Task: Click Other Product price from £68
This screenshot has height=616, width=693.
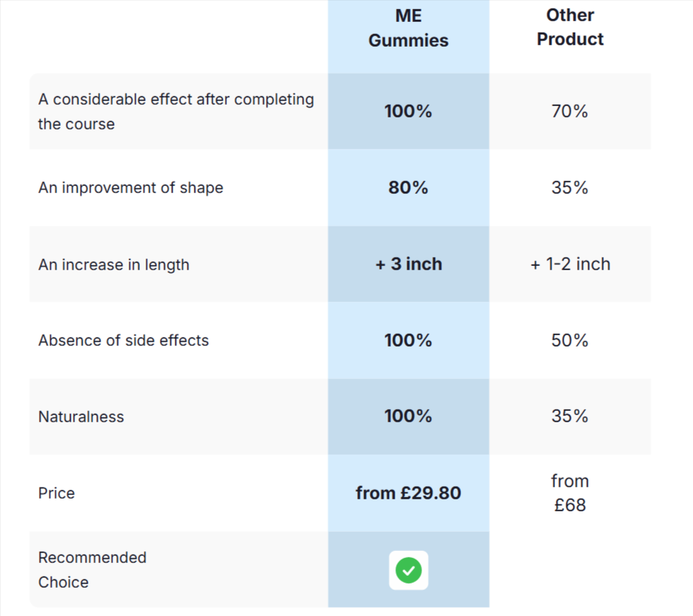Action: click(x=570, y=493)
